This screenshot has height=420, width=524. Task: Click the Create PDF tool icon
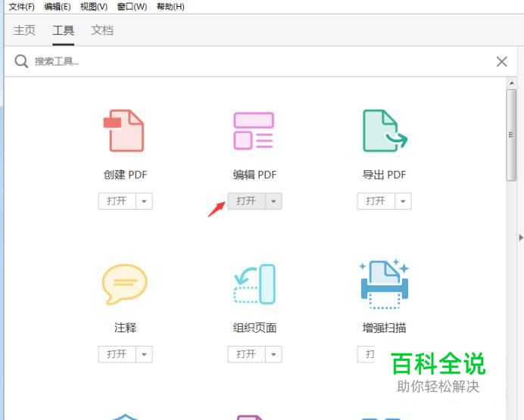pos(123,130)
